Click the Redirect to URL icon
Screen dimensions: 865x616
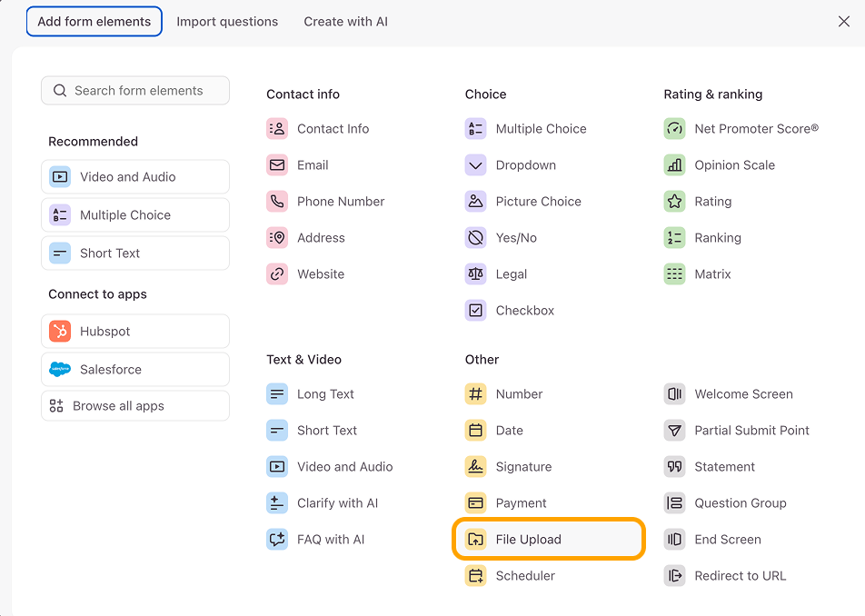(x=674, y=576)
